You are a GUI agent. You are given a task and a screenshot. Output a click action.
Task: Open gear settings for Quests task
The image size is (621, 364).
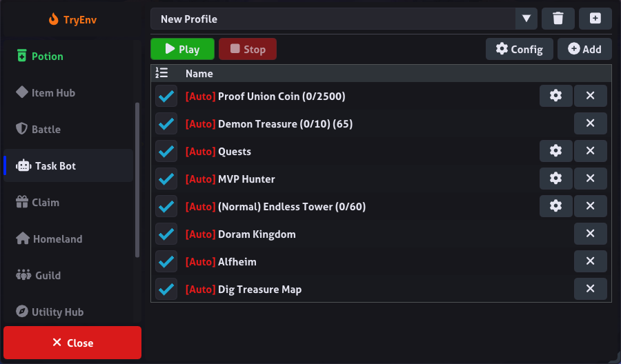(x=555, y=151)
